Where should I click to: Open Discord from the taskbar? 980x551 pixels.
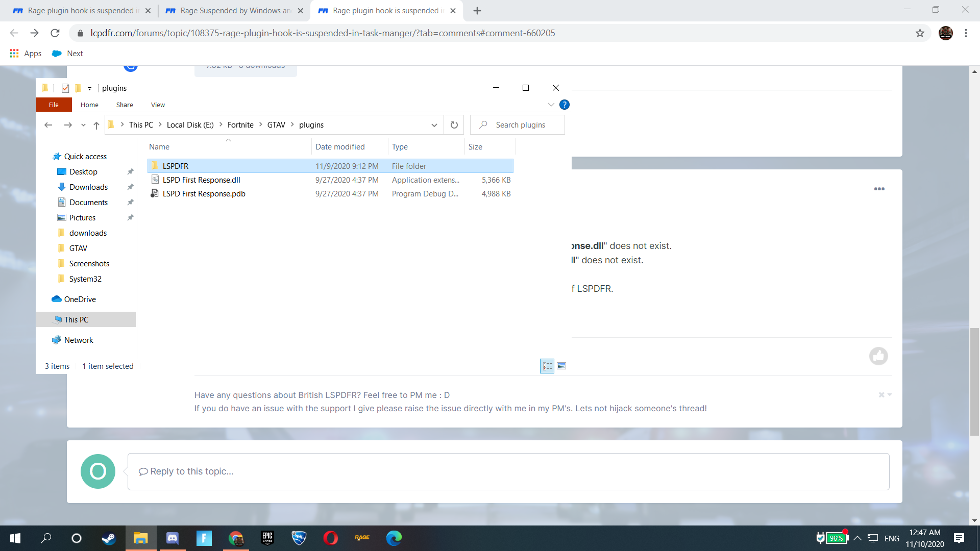(x=173, y=538)
